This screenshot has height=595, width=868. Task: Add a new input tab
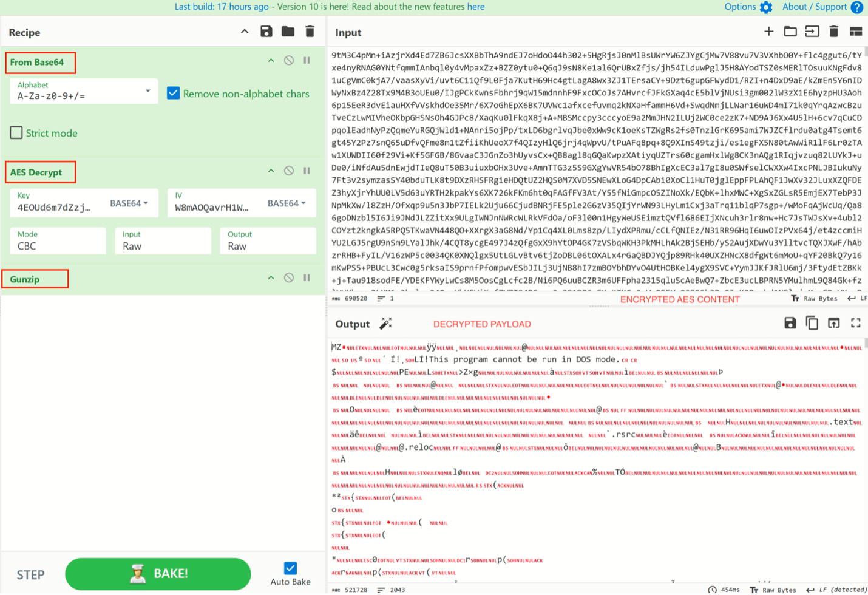coord(768,32)
